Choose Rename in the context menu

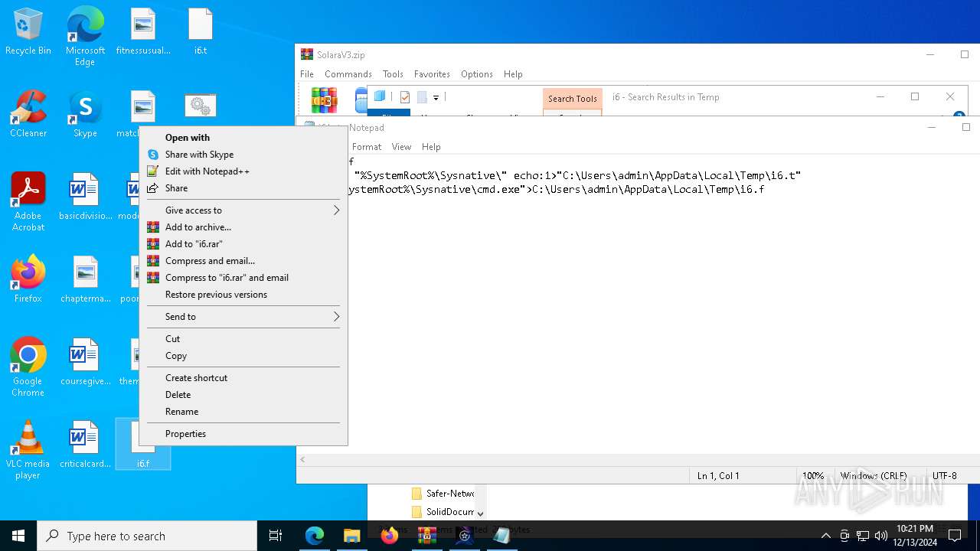point(243,412)
